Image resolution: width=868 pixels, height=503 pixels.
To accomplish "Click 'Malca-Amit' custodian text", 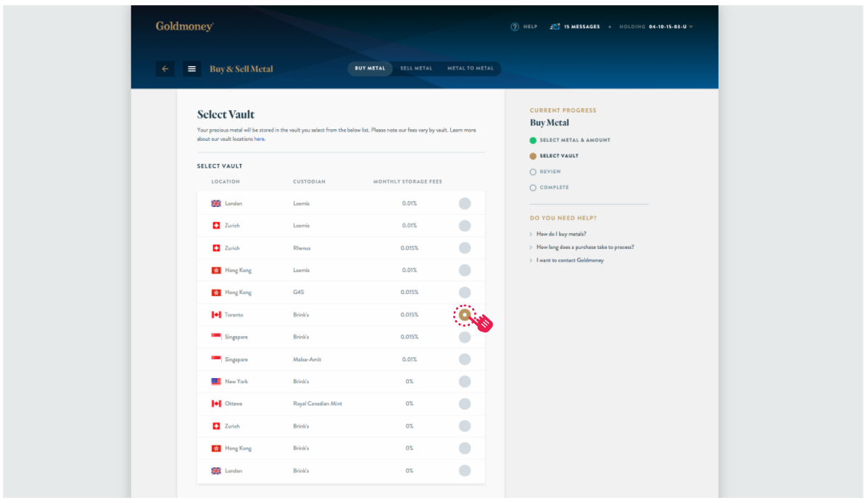I will [x=307, y=359].
